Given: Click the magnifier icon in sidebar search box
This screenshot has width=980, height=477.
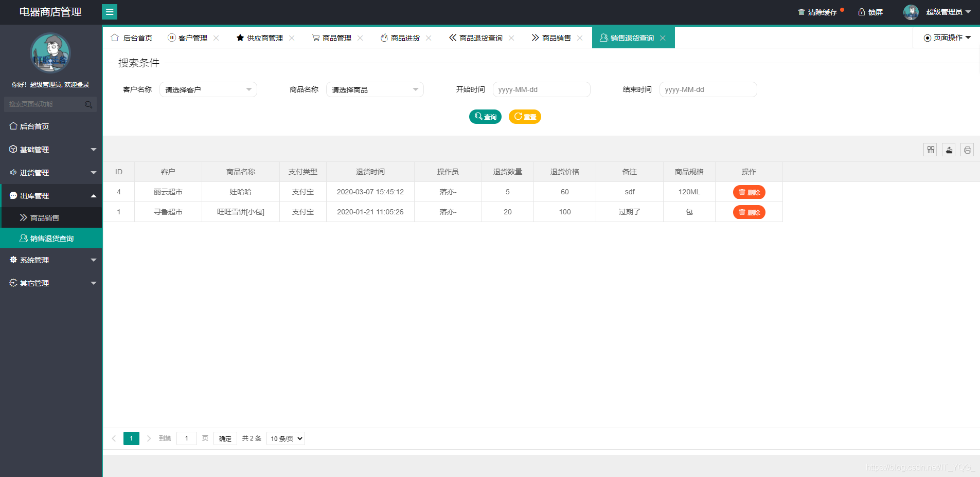Looking at the screenshot, I should point(88,104).
